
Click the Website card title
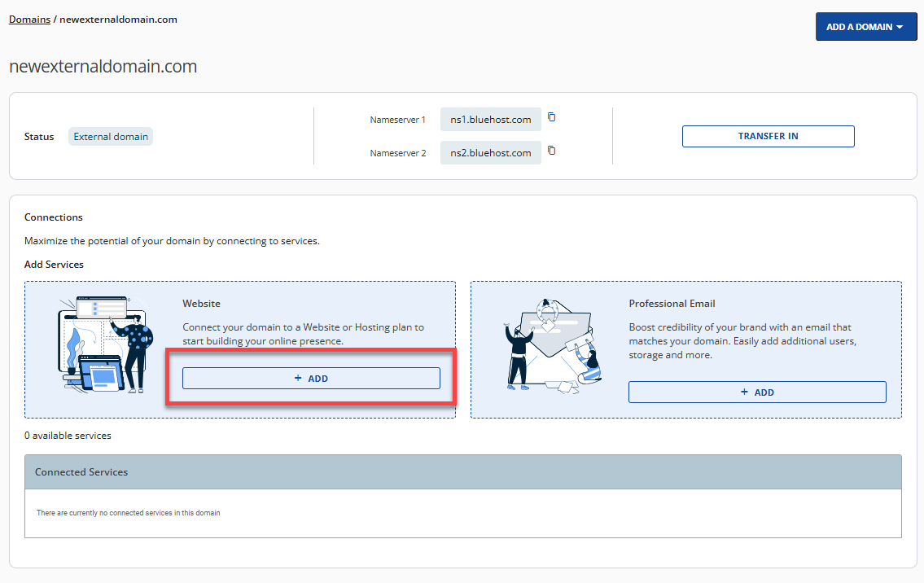click(x=201, y=304)
